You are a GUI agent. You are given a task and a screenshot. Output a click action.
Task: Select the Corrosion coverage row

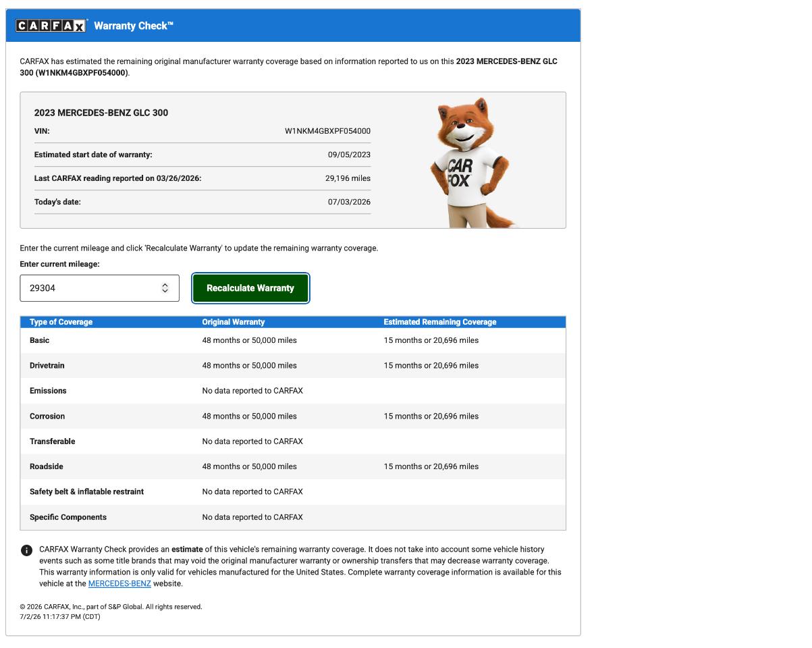pos(293,416)
